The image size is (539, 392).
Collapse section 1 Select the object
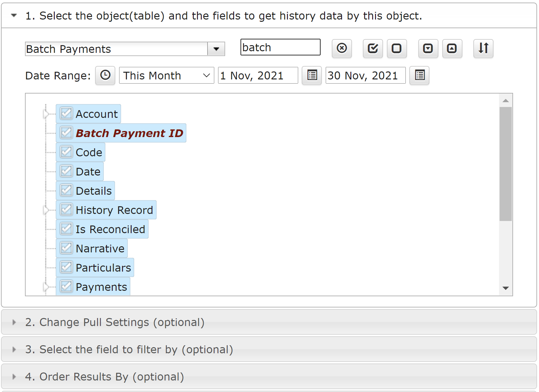coord(269,16)
